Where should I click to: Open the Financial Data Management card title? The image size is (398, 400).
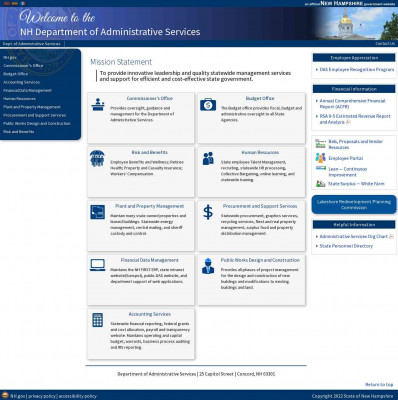coord(150,260)
